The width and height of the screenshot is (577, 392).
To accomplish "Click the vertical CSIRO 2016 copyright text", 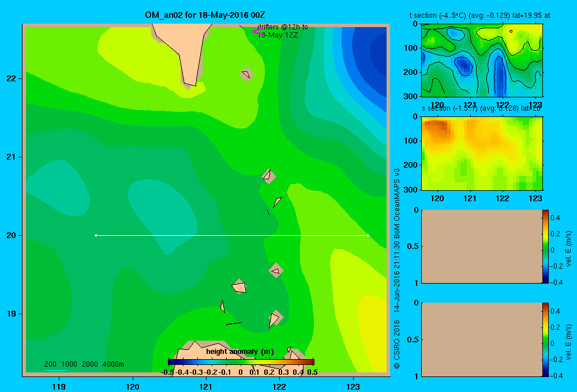I will [x=397, y=269].
